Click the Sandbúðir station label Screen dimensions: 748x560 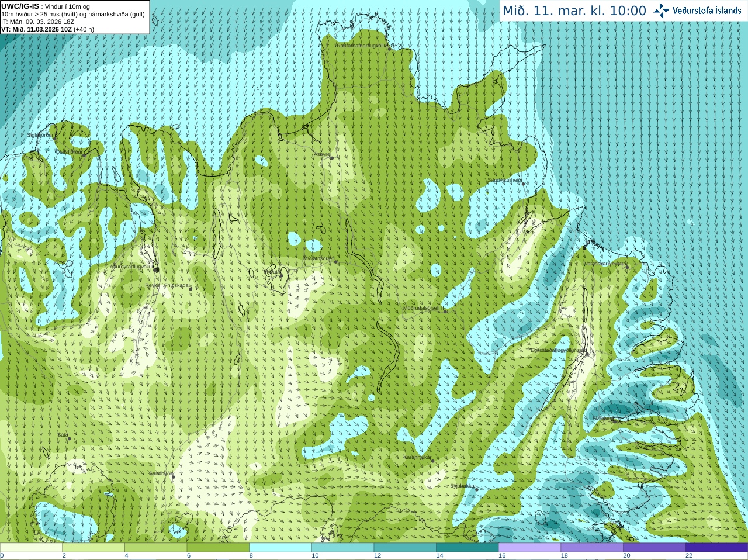point(161,473)
